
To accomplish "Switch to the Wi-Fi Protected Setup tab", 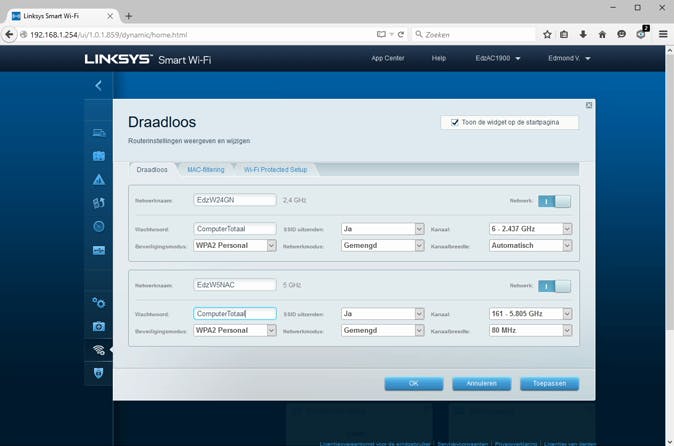I will pyautogui.click(x=275, y=170).
